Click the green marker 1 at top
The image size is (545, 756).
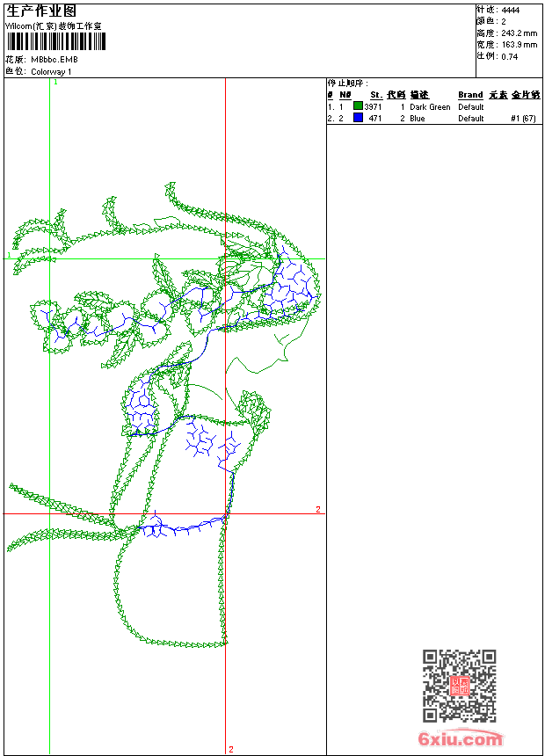55,82
